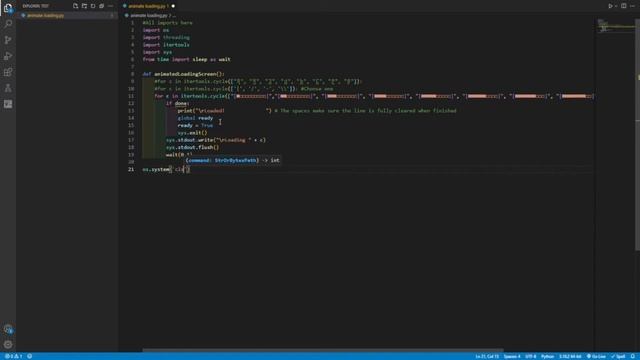Open the Run and Debug view
Screen dimensions: 640x360
tap(8, 56)
